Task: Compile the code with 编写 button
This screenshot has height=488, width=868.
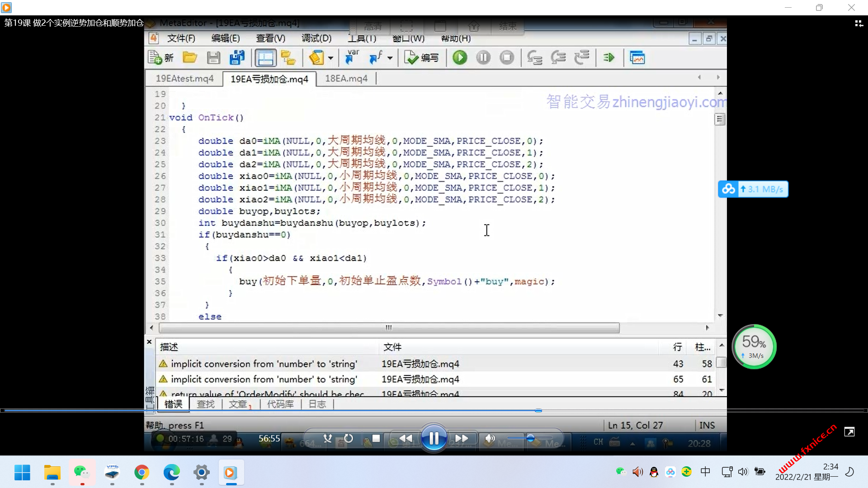Action: [421, 58]
